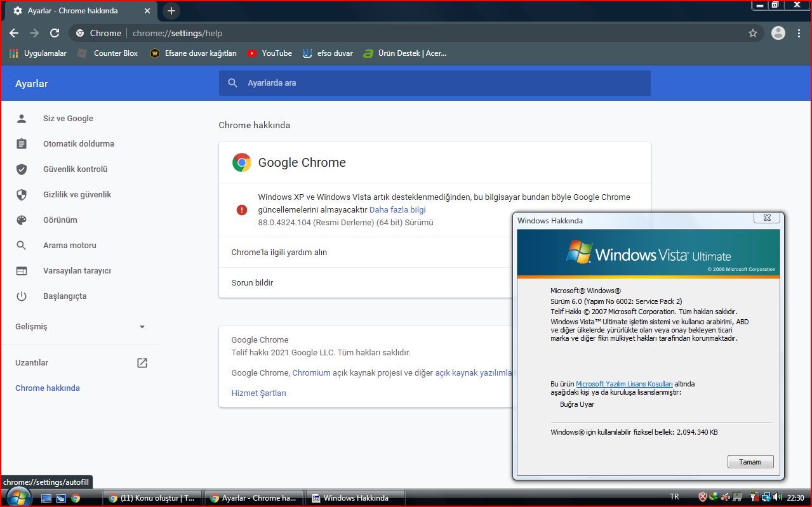The height and width of the screenshot is (507, 812).
Task: Go back using the browser back arrow
Action: (14, 33)
